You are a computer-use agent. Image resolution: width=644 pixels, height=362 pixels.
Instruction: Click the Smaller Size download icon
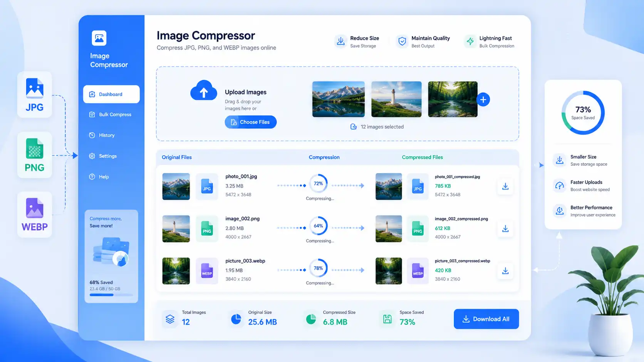tap(559, 160)
